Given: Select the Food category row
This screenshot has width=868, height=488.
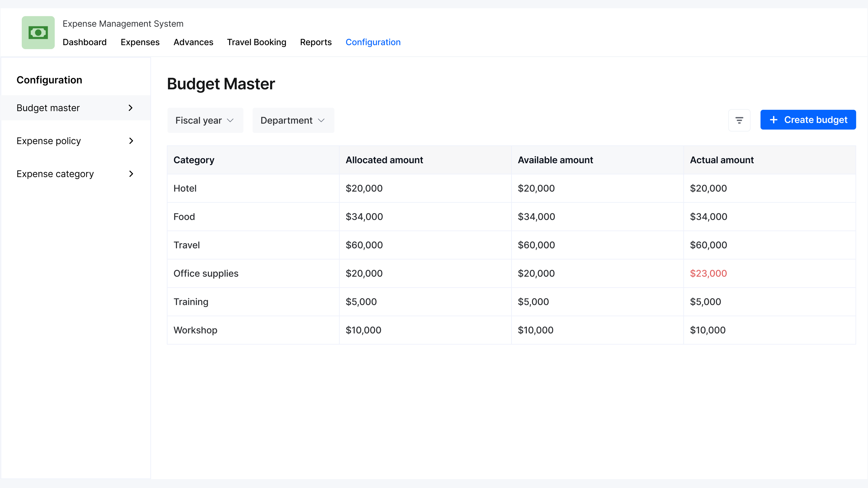Looking at the screenshot, I should pos(512,217).
